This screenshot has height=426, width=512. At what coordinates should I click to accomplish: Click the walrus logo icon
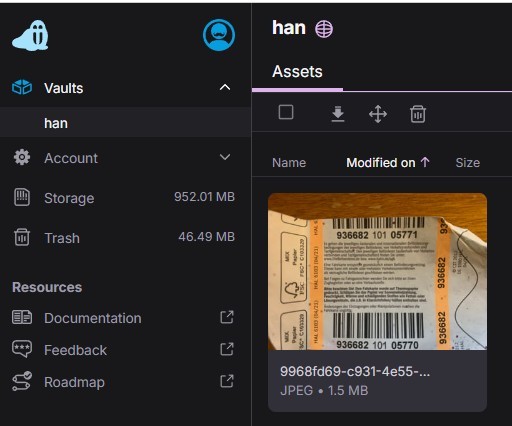(31, 36)
